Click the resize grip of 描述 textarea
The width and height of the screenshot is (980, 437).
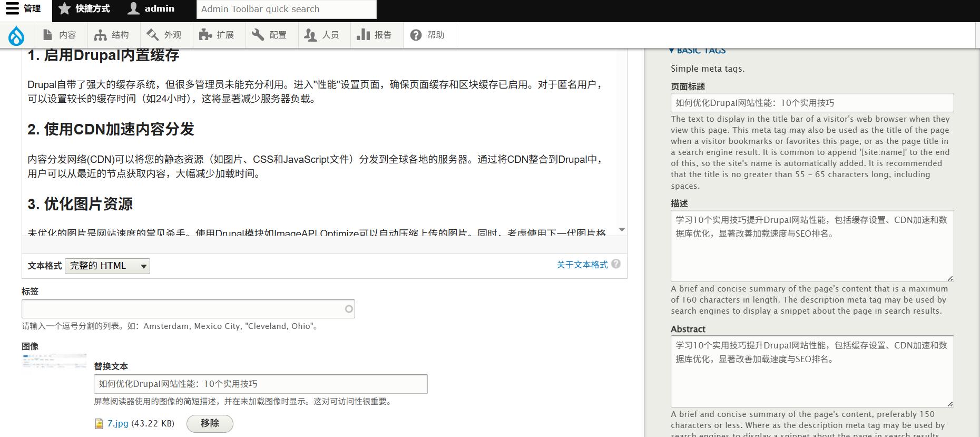tap(950, 278)
